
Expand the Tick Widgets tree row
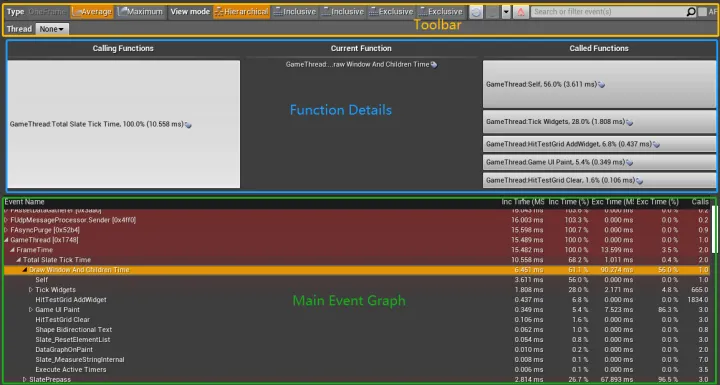pyautogui.click(x=31, y=290)
